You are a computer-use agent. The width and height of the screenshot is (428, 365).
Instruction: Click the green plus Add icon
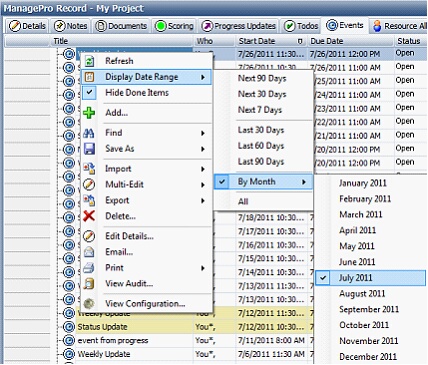(89, 113)
